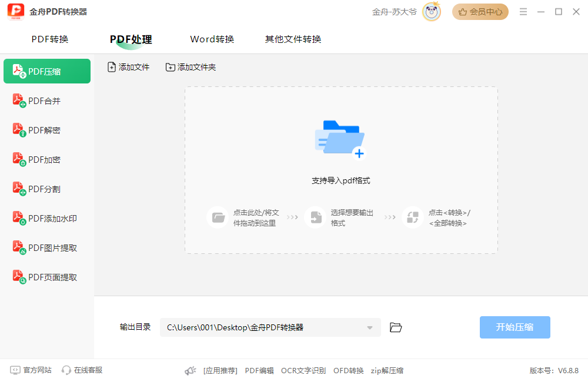The height and width of the screenshot is (382, 588).
Task: Select the PDF页面提取 tool
Action: 52,277
